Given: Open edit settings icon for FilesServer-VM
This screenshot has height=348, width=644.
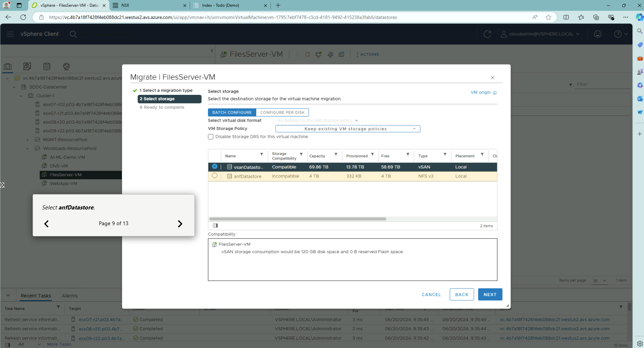Looking at the screenshot, I should tap(330, 55).
